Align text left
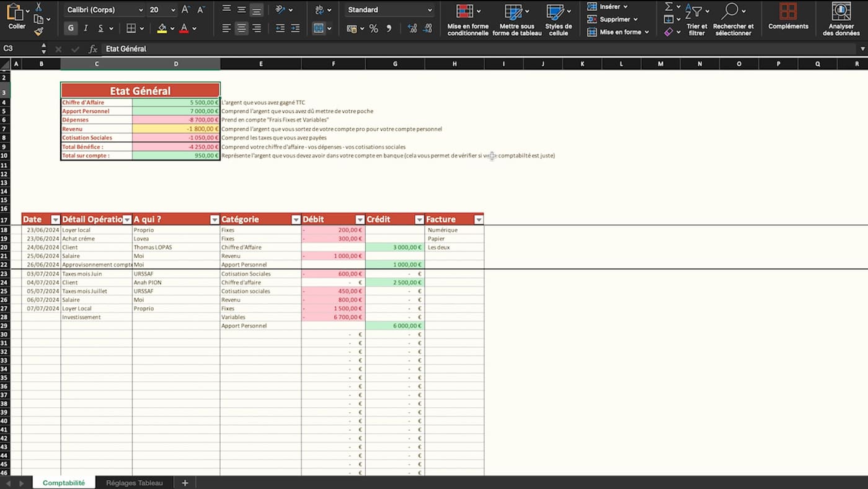 [x=226, y=29]
